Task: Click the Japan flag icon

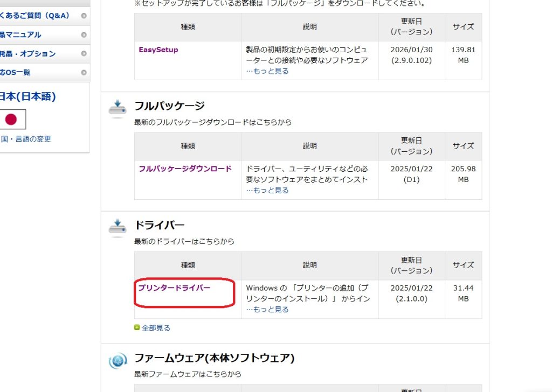Action: pyautogui.click(x=11, y=120)
